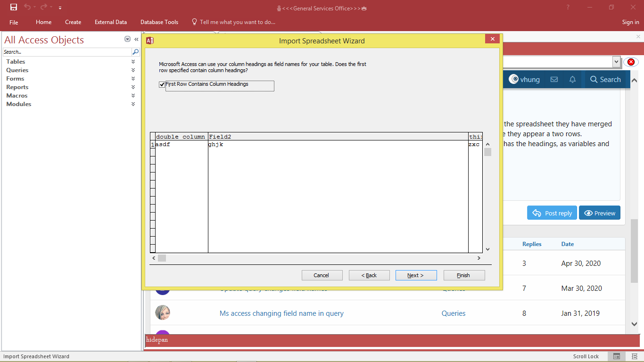
Task: Sort threads by the Date column header
Action: tap(568, 244)
